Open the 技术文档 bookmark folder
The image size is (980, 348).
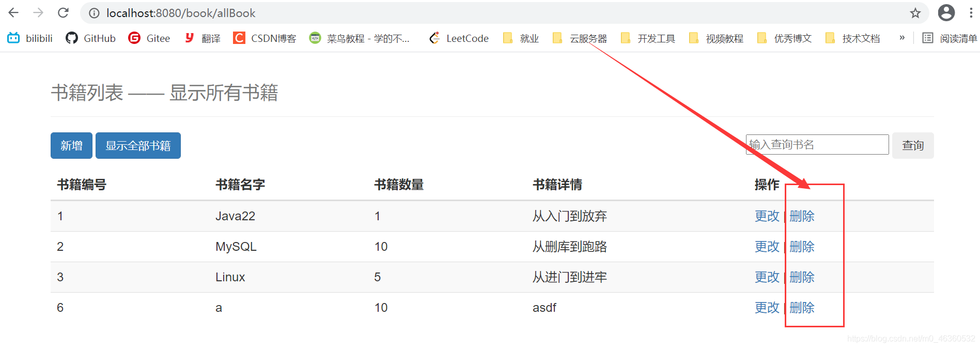[x=852, y=38]
